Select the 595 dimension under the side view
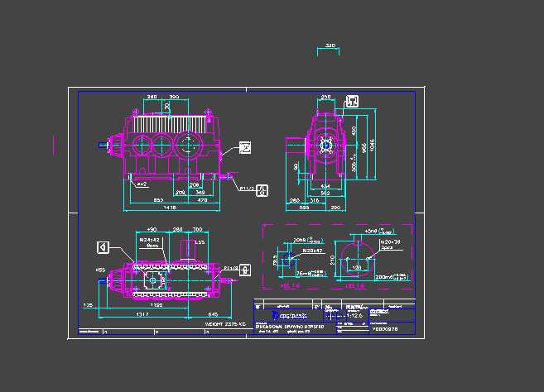This screenshot has height=392, width=544. point(304,208)
